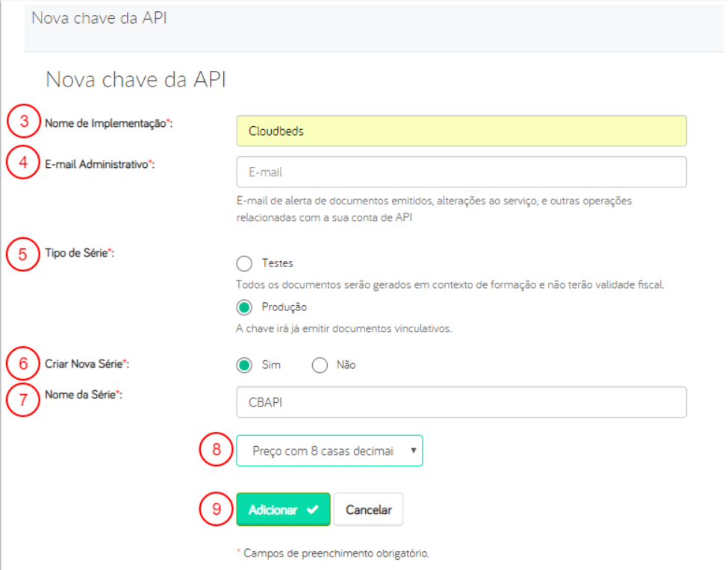
Task: Choose Sim for Criar Nova Série
Action: 244,366
